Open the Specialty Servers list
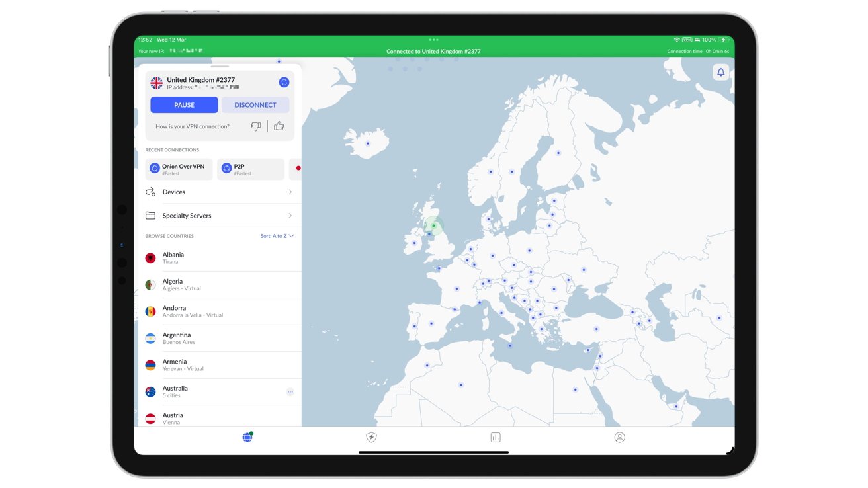The height and width of the screenshot is (488, 868). (219, 216)
